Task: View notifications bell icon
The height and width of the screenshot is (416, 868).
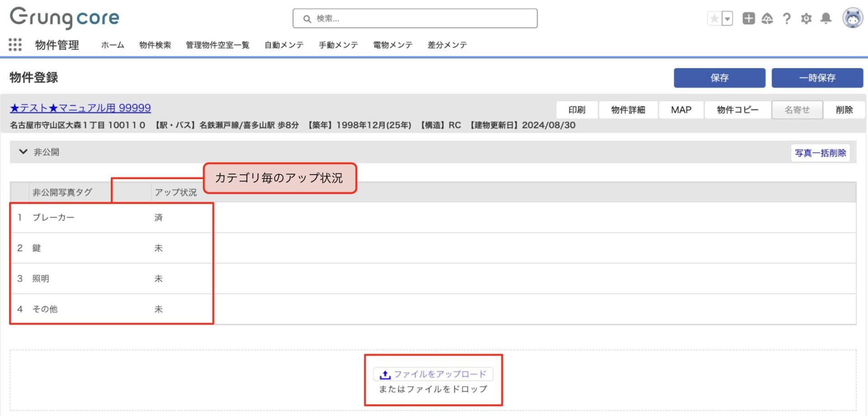Action: [x=826, y=19]
